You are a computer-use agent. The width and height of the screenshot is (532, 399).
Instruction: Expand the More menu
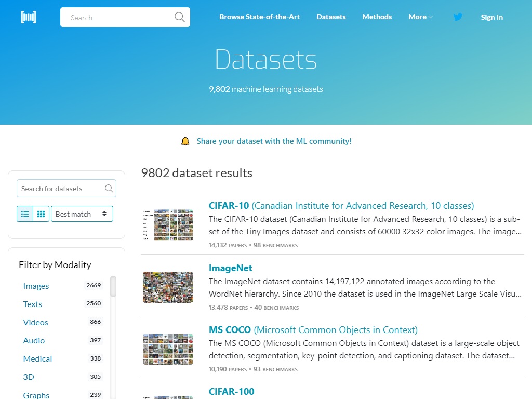pyautogui.click(x=420, y=17)
